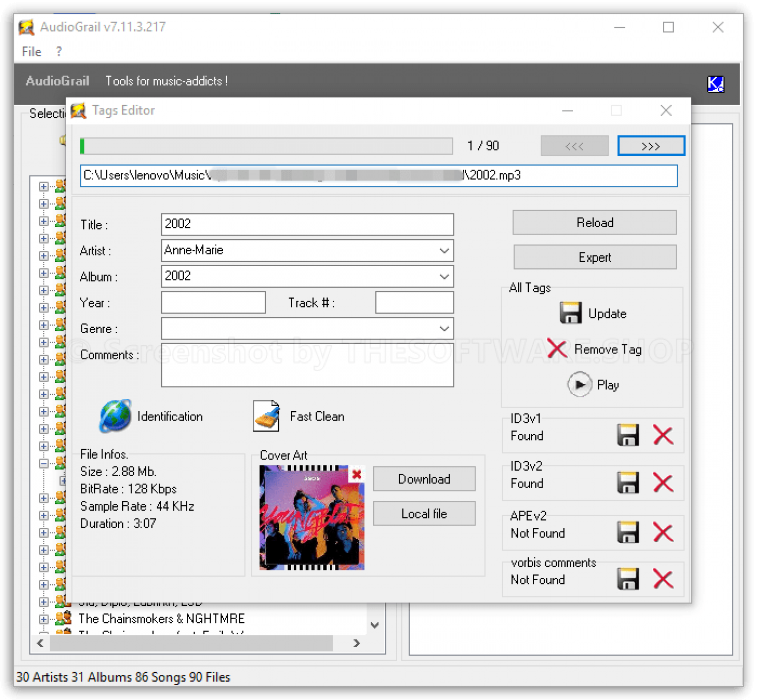Click in the Track # field

414,302
